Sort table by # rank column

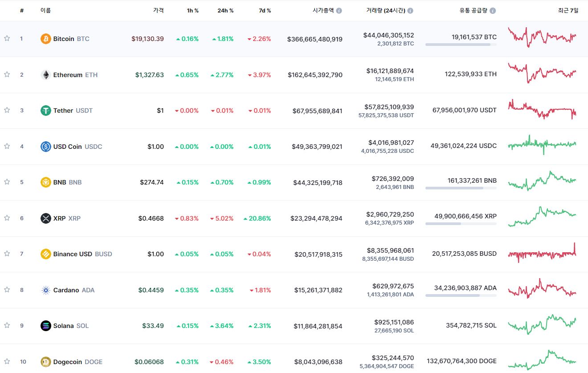click(22, 10)
